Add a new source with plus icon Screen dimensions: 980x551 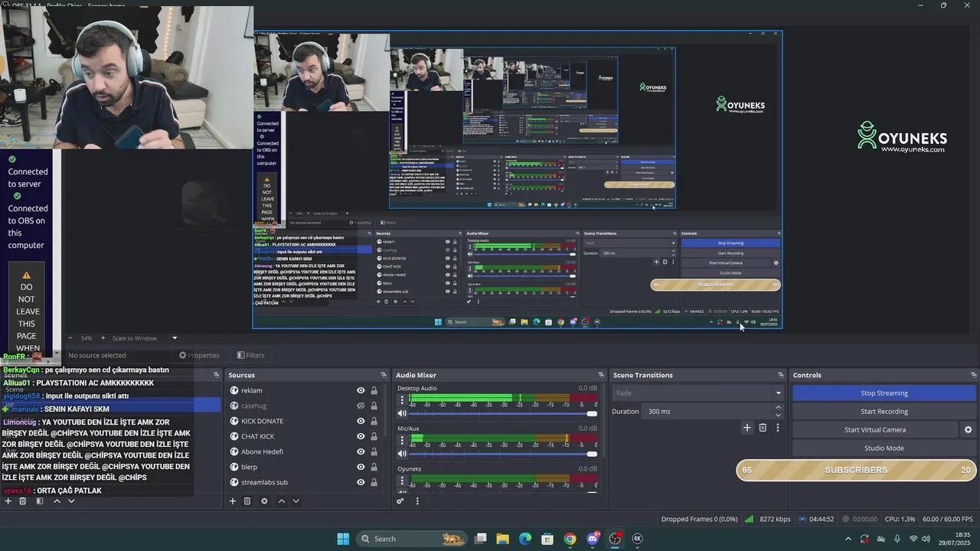[233, 501]
